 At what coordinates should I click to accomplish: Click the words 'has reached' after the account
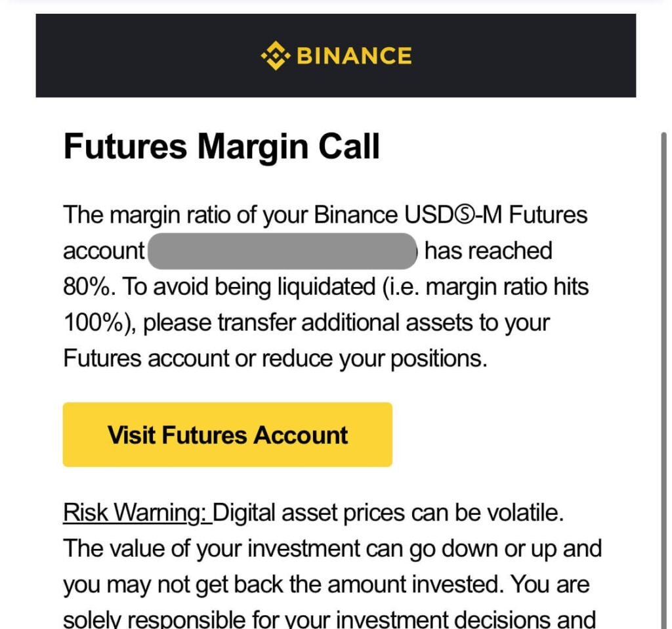point(488,251)
